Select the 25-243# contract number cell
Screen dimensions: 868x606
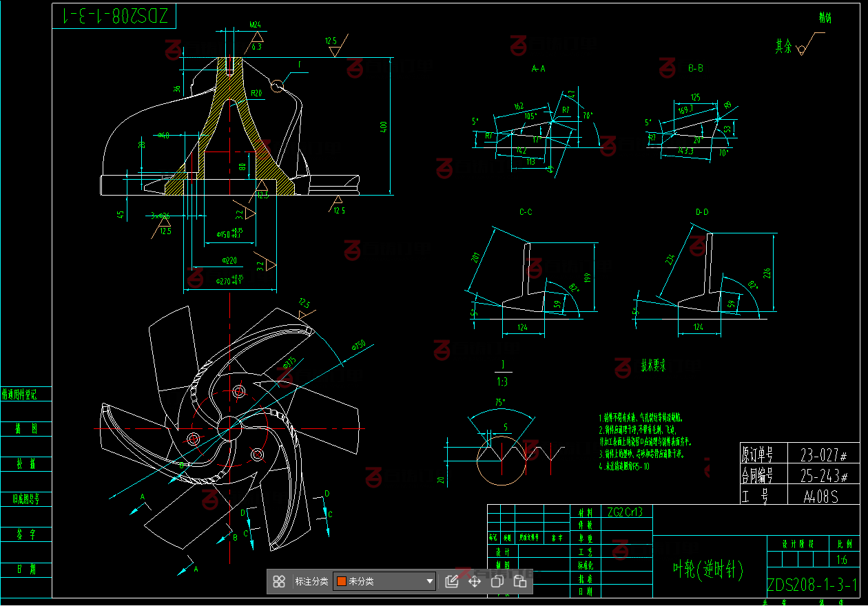[x=823, y=475]
